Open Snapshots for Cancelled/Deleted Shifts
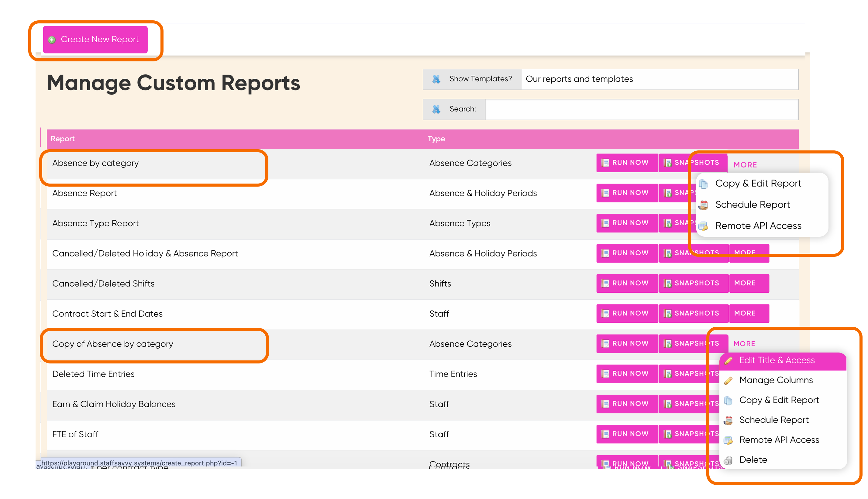The height and width of the screenshot is (499, 868). (694, 284)
